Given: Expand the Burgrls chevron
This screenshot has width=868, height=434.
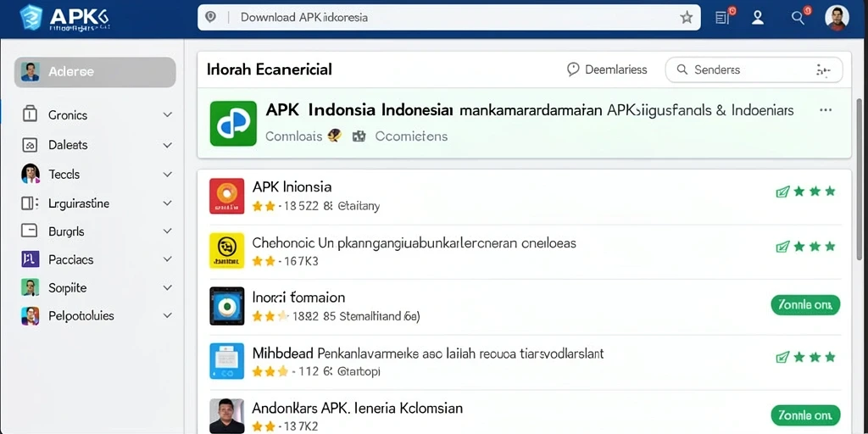Looking at the screenshot, I should coord(167,231).
